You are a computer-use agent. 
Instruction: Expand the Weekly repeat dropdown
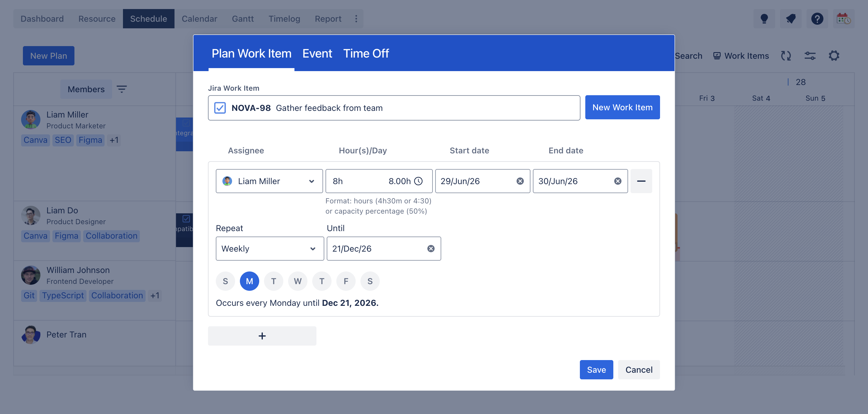(270, 249)
